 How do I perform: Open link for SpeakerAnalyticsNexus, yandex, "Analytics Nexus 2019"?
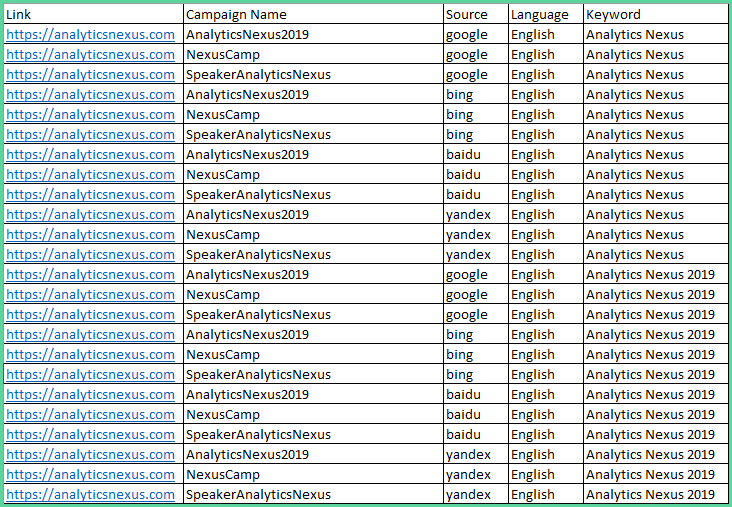[91, 494]
